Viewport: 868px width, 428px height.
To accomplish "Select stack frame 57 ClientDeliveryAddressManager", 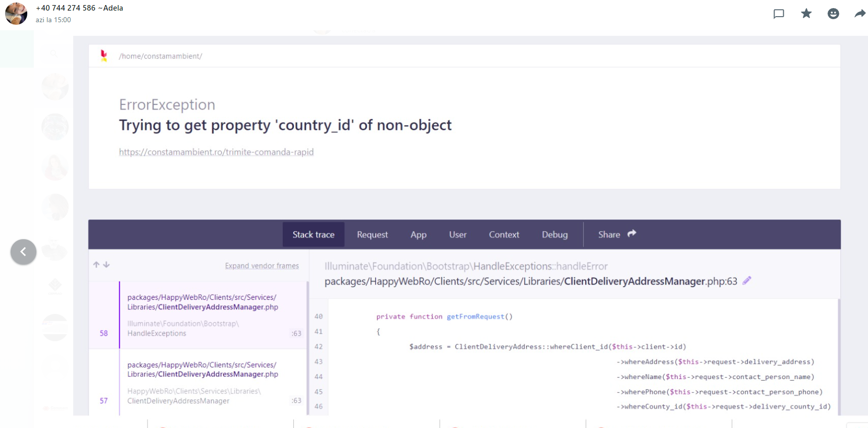I will click(x=198, y=383).
